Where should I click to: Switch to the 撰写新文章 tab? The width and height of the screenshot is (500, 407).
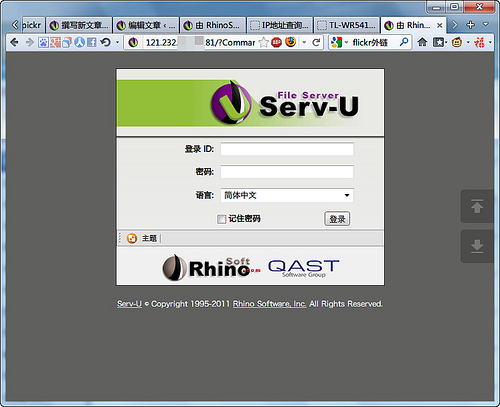coord(79,25)
